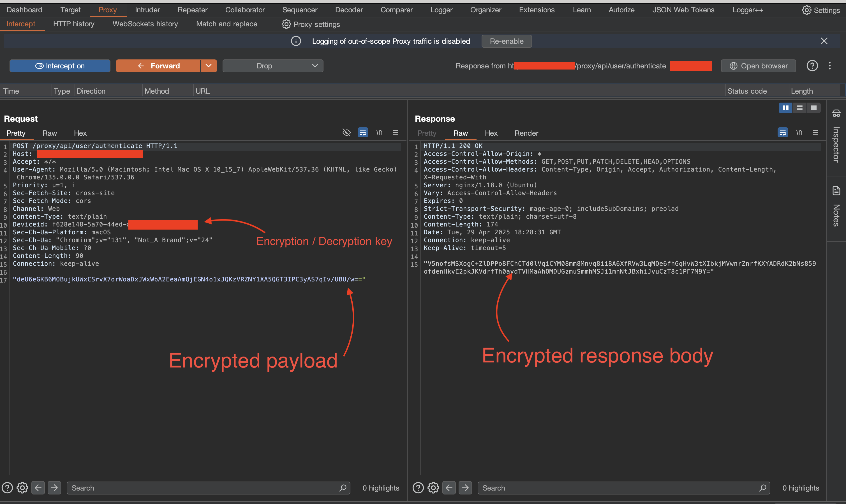Toggle the Intercept on button
Image resolution: width=846 pixels, height=504 pixels.
tap(60, 66)
